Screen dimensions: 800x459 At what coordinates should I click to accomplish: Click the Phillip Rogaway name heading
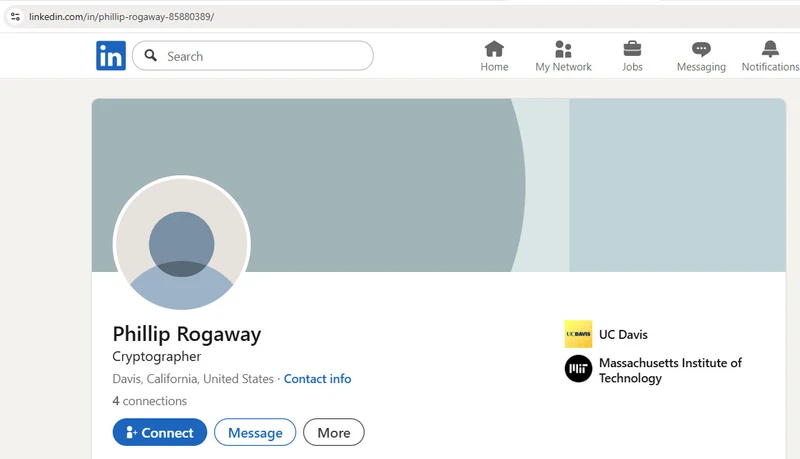[187, 334]
